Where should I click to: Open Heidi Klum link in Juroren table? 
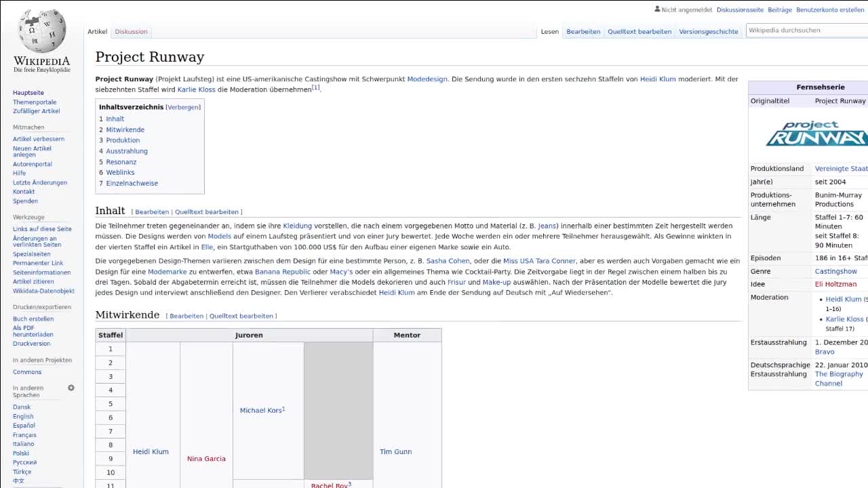pos(151,452)
